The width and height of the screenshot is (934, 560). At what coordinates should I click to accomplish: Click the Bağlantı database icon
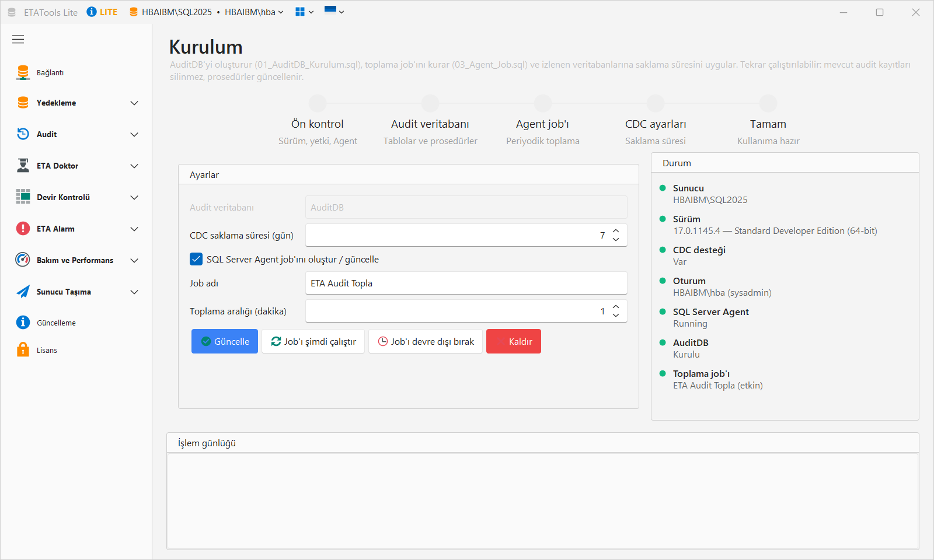point(23,72)
